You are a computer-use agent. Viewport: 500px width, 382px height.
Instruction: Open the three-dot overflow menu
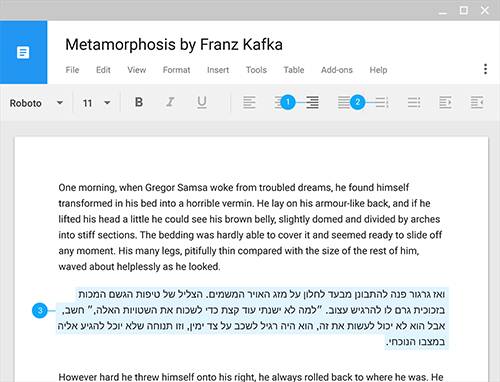click(485, 69)
